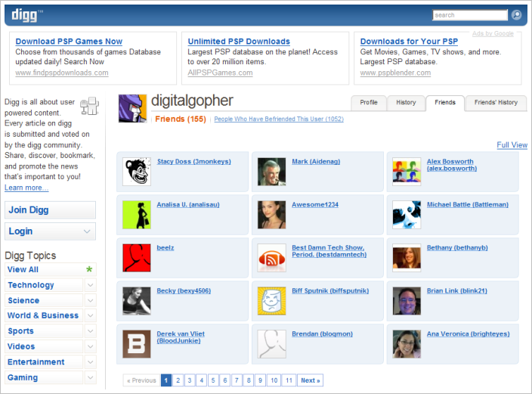Open the World & Business topic
532x394 pixels.
pos(43,315)
